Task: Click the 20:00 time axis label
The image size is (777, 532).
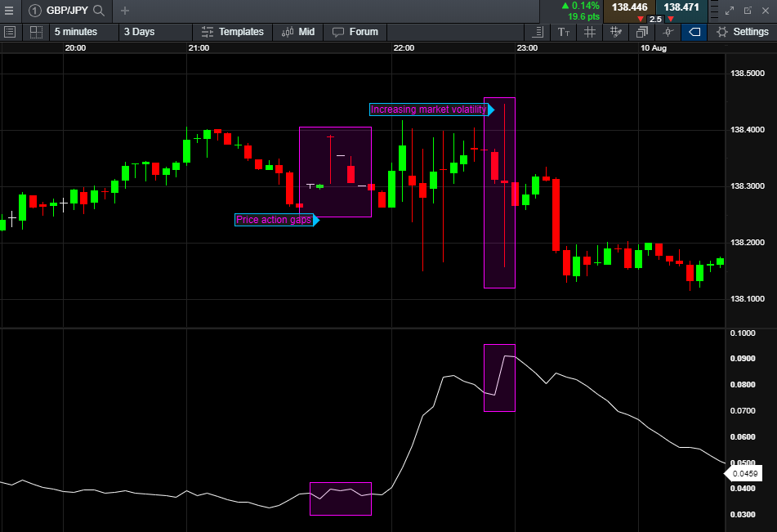Action: 75,48
